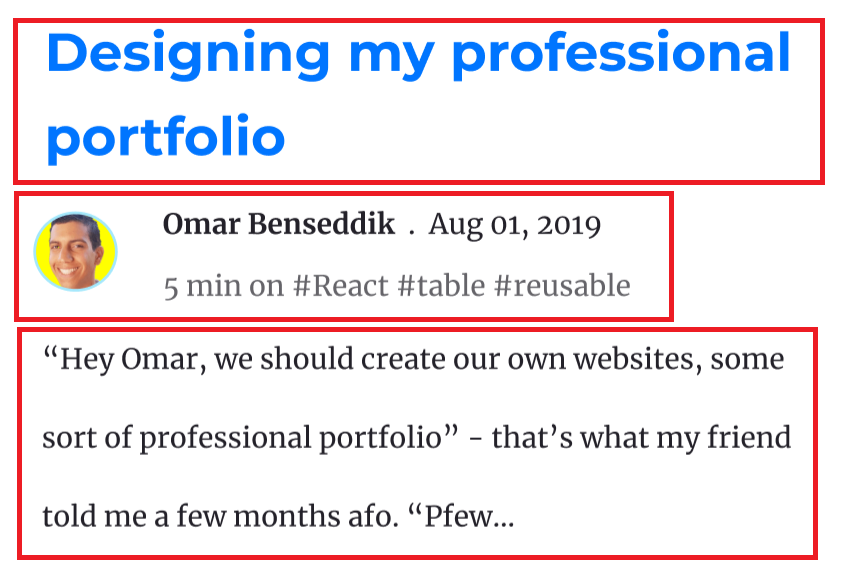The width and height of the screenshot is (846, 576).
Task: Click the word 'portfolio' in the blue heading
Action: pyautogui.click(x=166, y=138)
